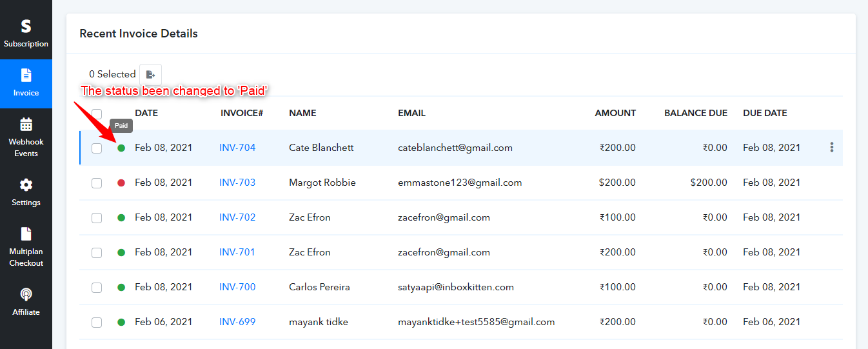868x349 pixels.
Task: Open invoice link INV-702
Action: pyautogui.click(x=237, y=217)
